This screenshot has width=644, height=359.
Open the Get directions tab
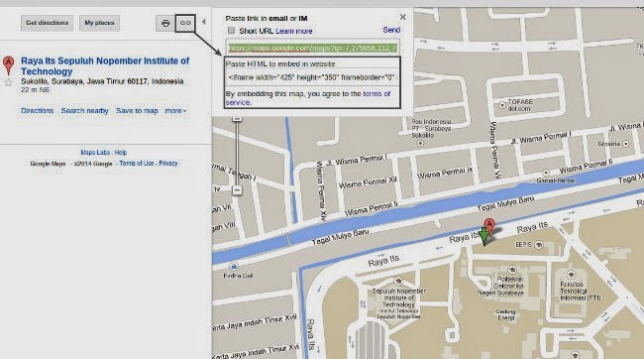48,23
